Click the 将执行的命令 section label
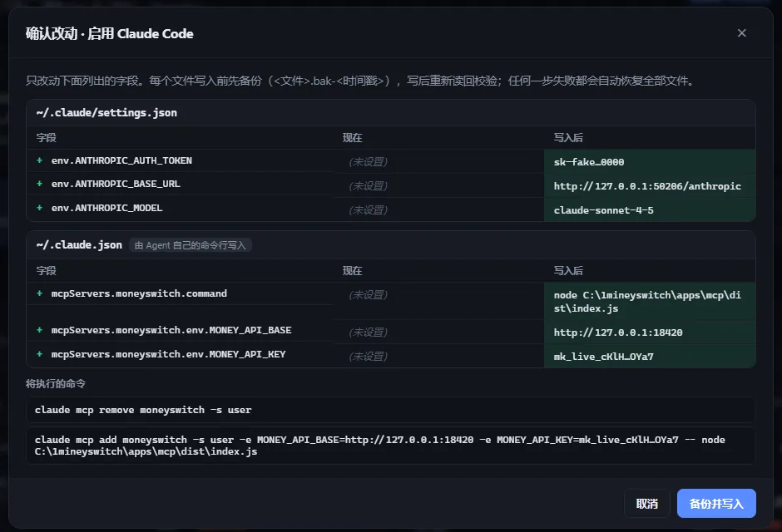This screenshot has height=532, width=782. click(56, 383)
